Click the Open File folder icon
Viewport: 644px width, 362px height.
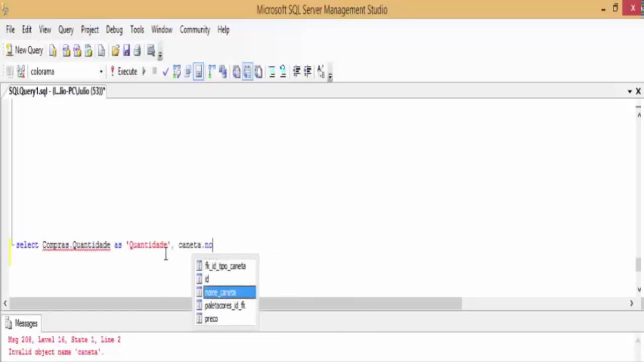pos(115,50)
